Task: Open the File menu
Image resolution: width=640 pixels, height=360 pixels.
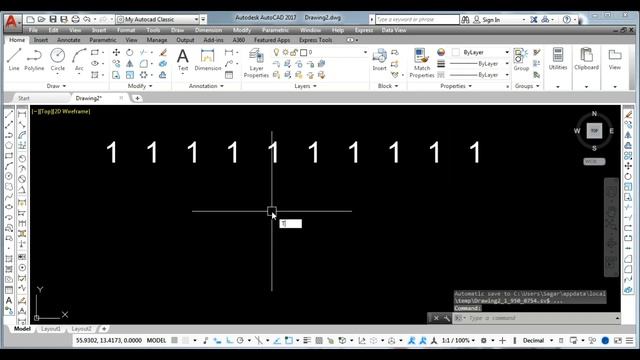Action: (33, 30)
